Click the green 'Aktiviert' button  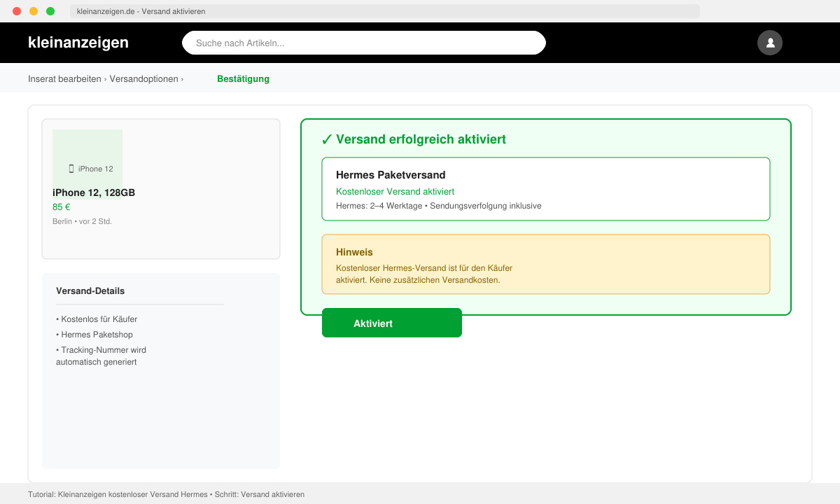[392, 323]
